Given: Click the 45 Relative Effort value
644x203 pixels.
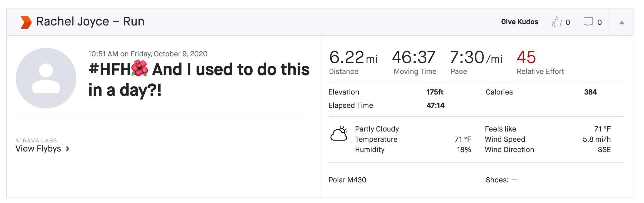Looking at the screenshot, I should (x=526, y=57).
